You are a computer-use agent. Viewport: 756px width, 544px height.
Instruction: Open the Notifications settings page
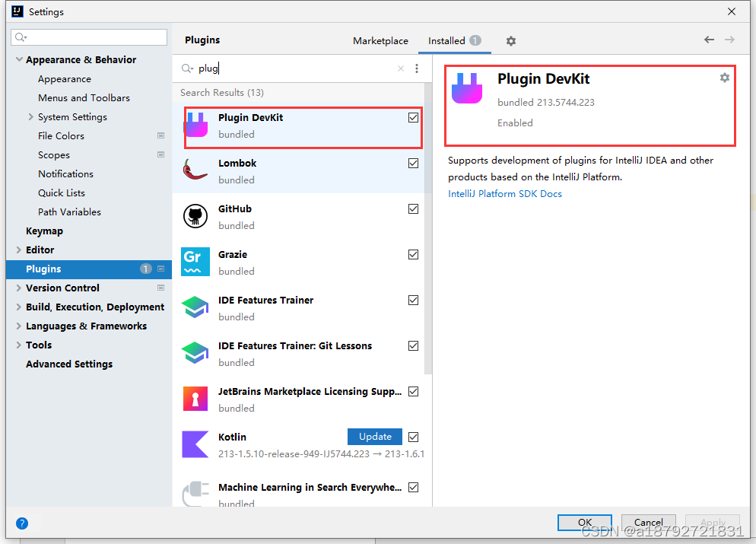tap(65, 174)
